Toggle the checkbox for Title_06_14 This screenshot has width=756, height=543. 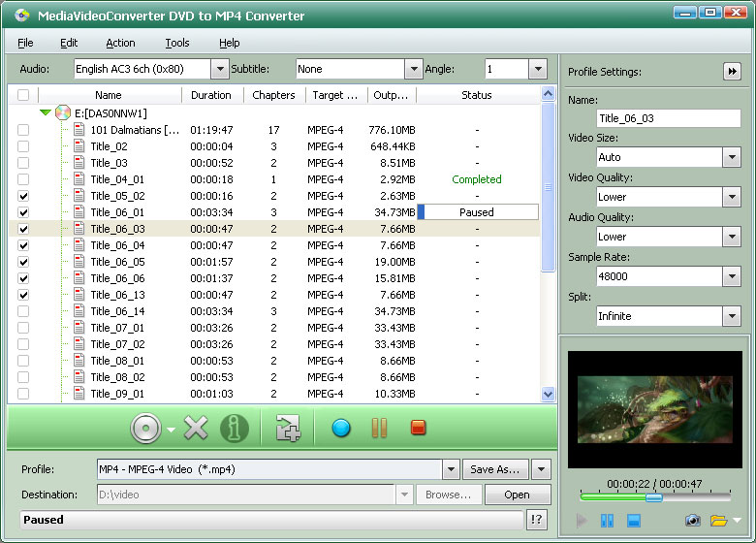pyautogui.click(x=23, y=311)
